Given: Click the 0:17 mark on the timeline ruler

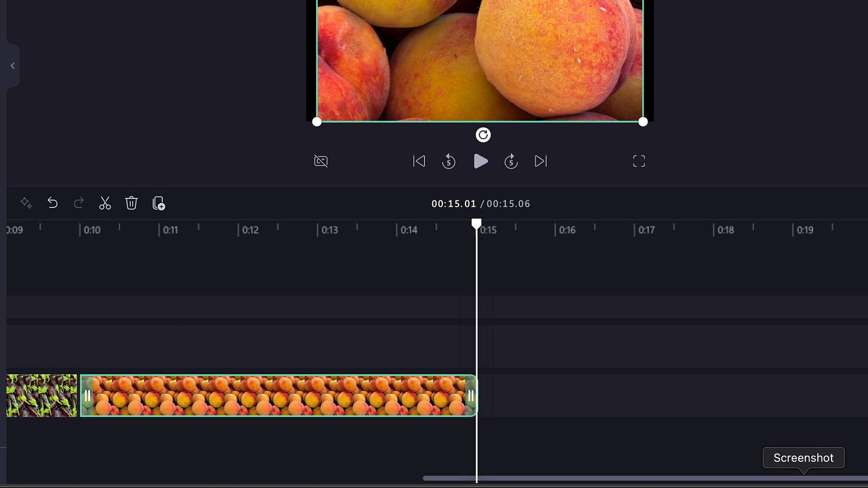Looking at the screenshot, I should click(647, 230).
